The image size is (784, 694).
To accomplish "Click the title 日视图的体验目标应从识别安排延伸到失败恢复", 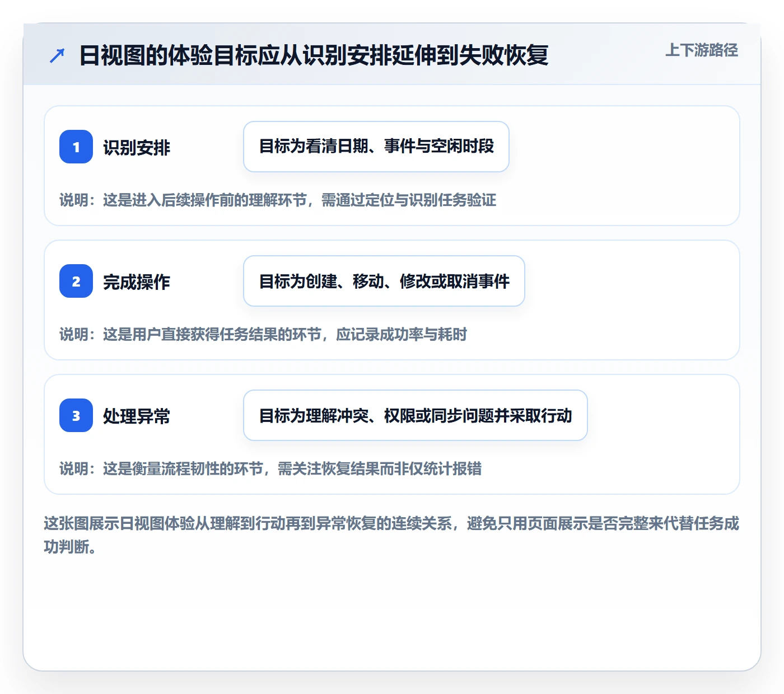I will 314,55.
